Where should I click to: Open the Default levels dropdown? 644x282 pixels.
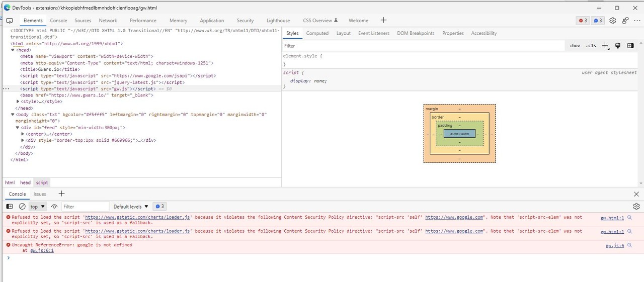(x=131, y=207)
